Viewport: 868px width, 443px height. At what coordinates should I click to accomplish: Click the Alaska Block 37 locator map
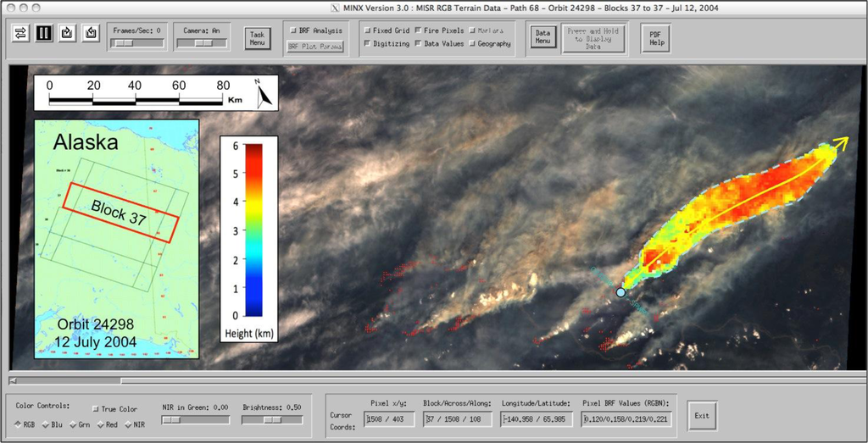coord(117,239)
